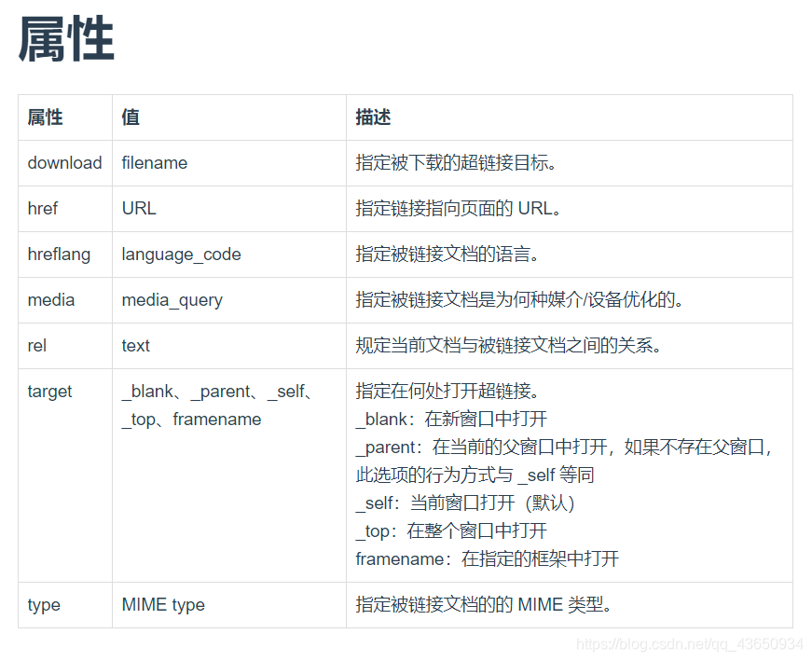Viewport: 812px width, 661px height.
Task: Click the target attribute name
Action: click(x=49, y=392)
